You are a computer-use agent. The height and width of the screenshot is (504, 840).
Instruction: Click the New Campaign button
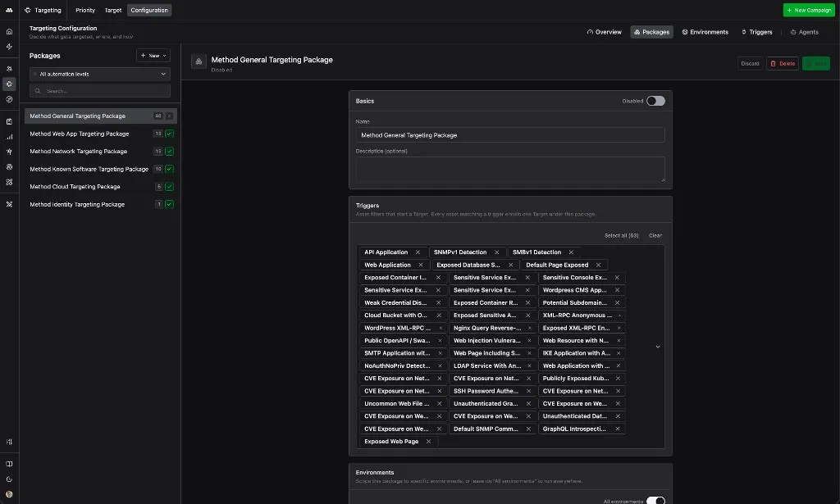tap(809, 10)
